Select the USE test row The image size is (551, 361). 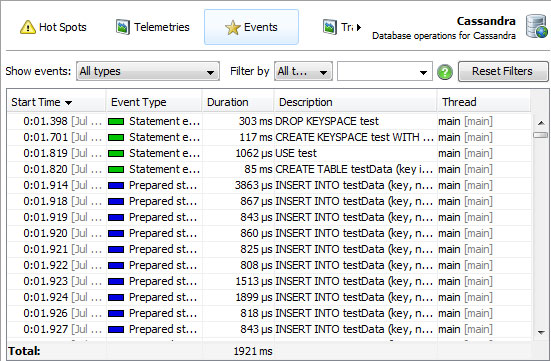click(269, 153)
